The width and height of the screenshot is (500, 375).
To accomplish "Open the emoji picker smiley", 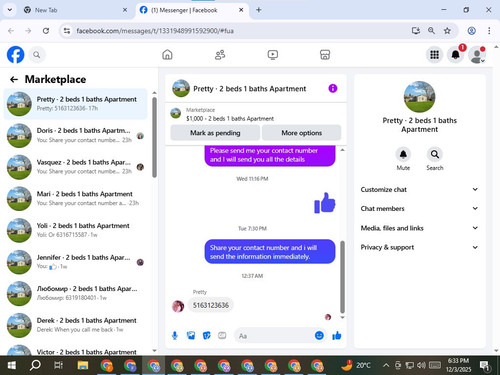I will tap(319, 335).
